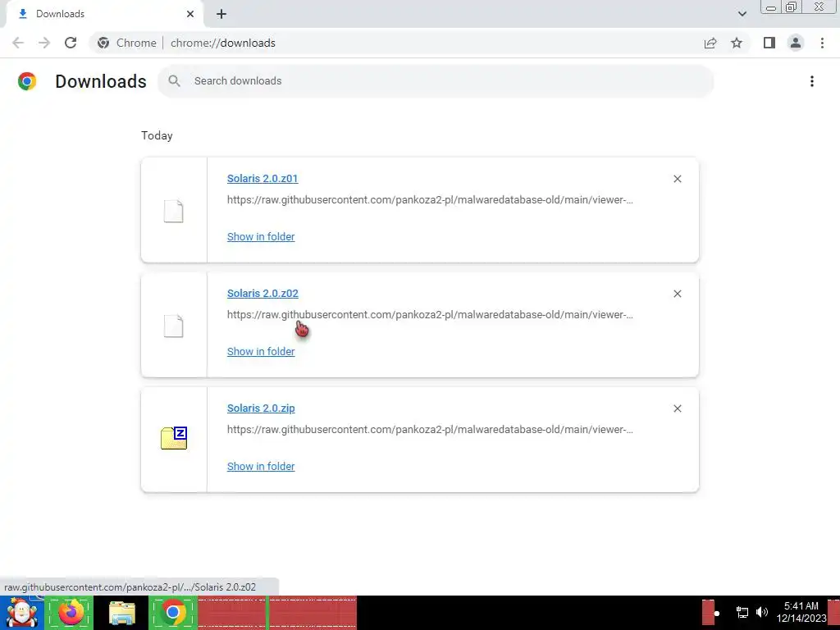Launch Firefox from the taskbar

(71, 612)
